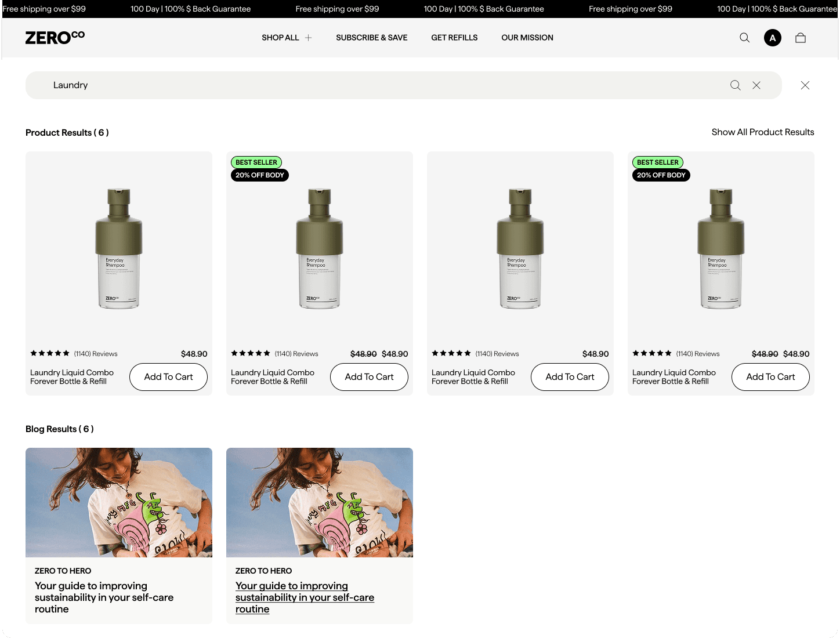Viewport: 840px width, 638px height.
Task: Submit search with search bar magnifier icon
Action: tap(735, 85)
